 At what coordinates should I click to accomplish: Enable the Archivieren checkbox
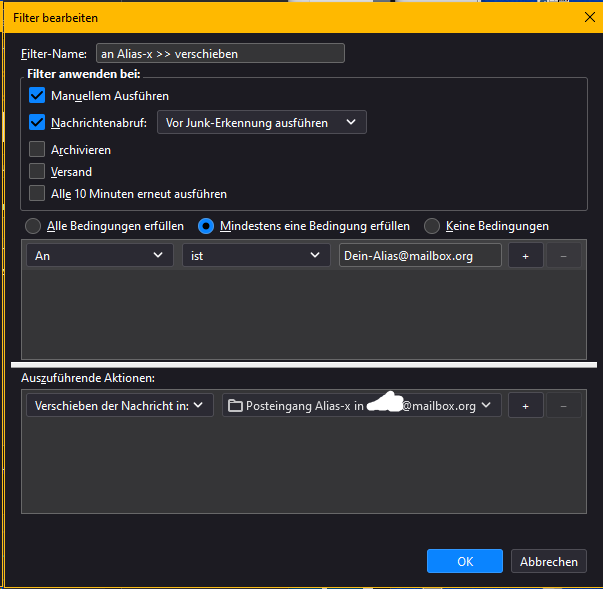pyautogui.click(x=37, y=149)
